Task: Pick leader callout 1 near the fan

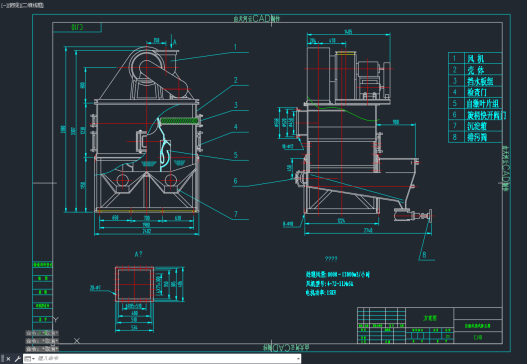Action: (235, 47)
